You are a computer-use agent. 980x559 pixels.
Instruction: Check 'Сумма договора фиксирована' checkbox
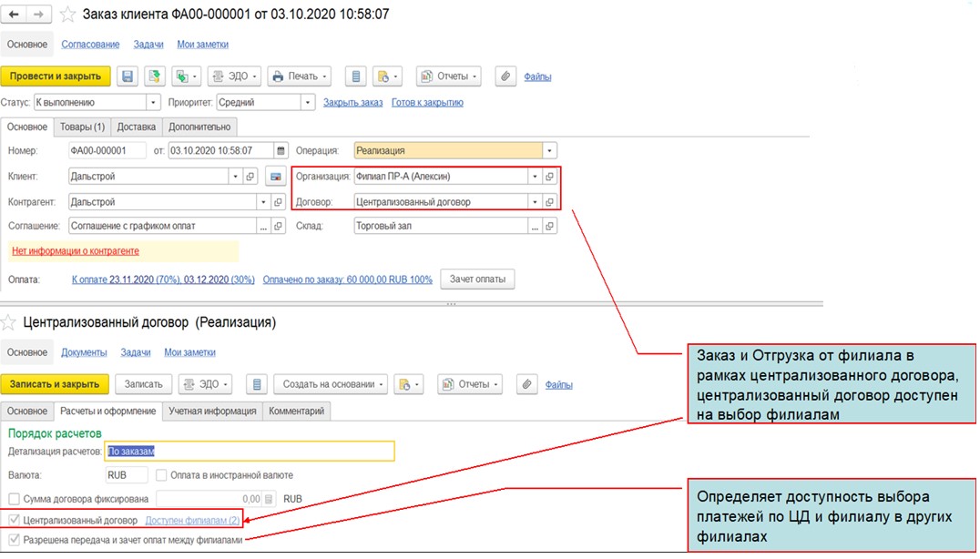tap(14, 499)
